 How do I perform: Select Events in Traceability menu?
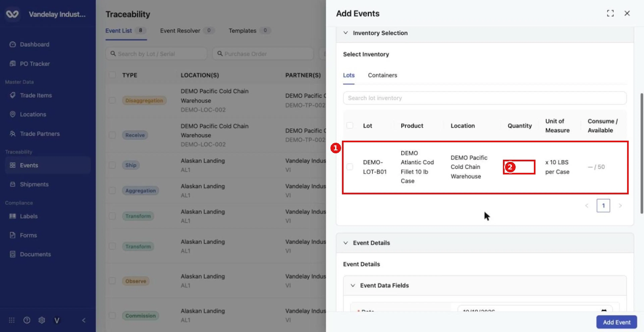[47, 165]
